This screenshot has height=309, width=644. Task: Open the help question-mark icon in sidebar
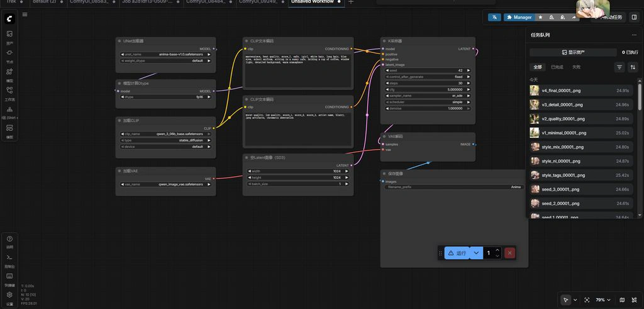(x=10, y=239)
